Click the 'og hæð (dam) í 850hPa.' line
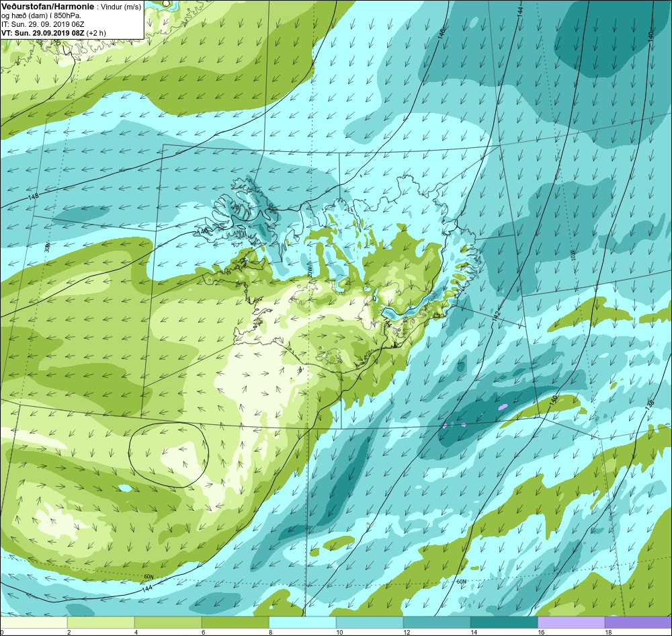 [x=41, y=16]
